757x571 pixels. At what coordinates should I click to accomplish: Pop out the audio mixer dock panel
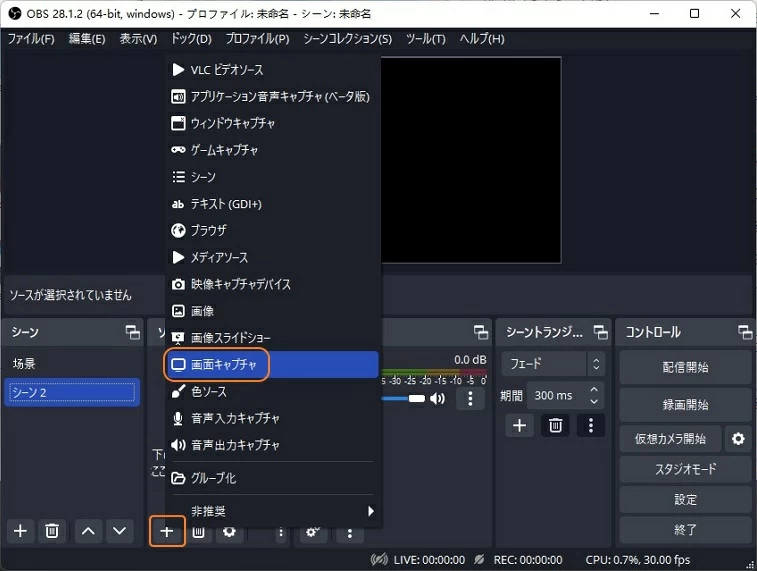pos(481,333)
